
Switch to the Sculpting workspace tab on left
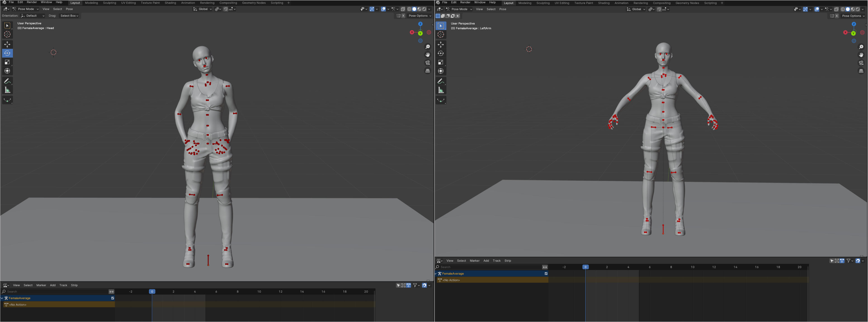(x=109, y=3)
